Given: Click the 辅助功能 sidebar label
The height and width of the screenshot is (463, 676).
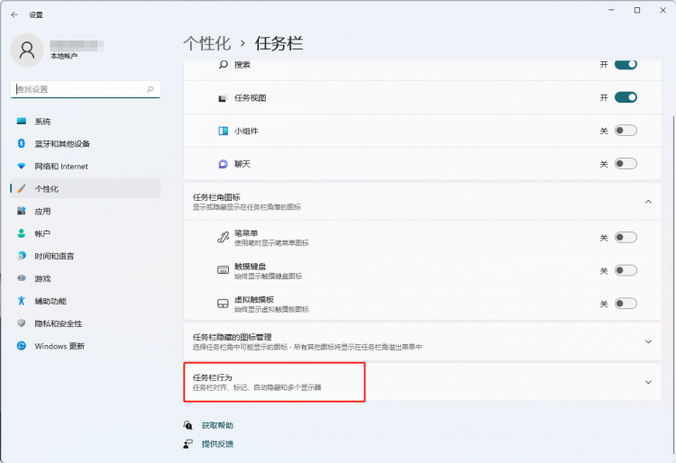Looking at the screenshot, I should coord(50,301).
